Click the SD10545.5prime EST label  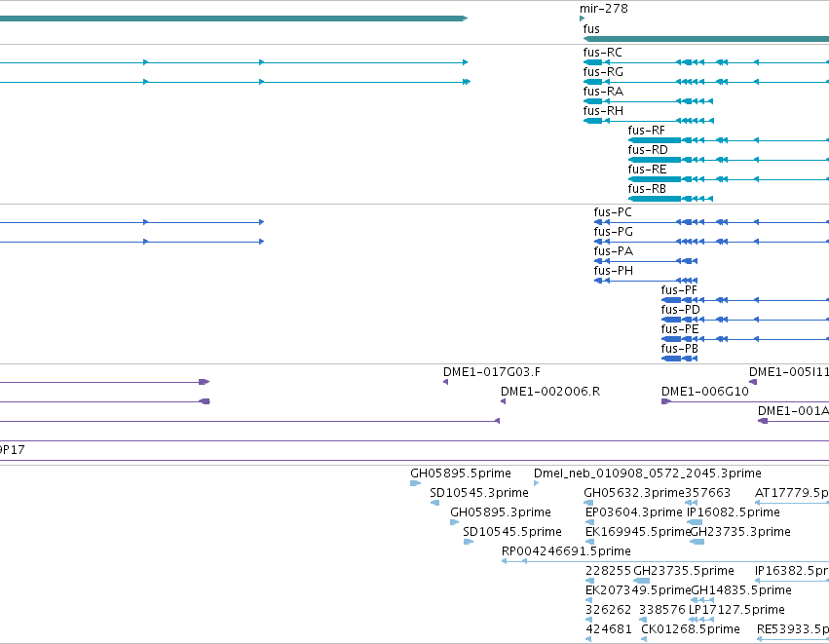[511, 532]
